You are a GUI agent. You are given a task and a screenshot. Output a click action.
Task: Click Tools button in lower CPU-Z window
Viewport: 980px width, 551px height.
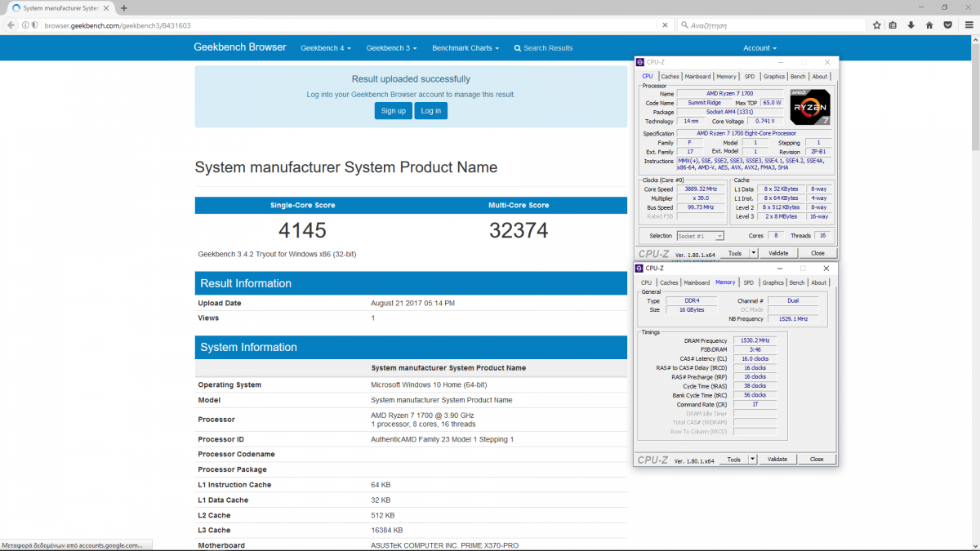pos(735,460)
